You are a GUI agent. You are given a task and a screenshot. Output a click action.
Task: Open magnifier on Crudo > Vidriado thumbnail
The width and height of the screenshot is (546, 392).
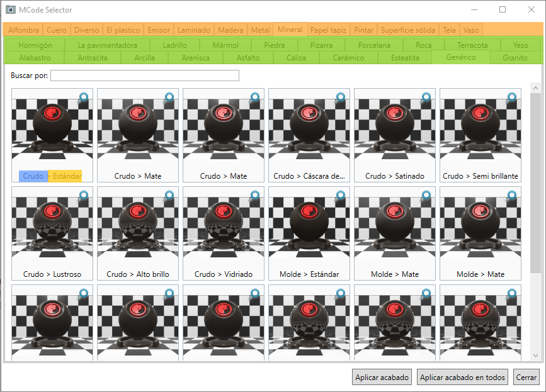coord(254,196)
